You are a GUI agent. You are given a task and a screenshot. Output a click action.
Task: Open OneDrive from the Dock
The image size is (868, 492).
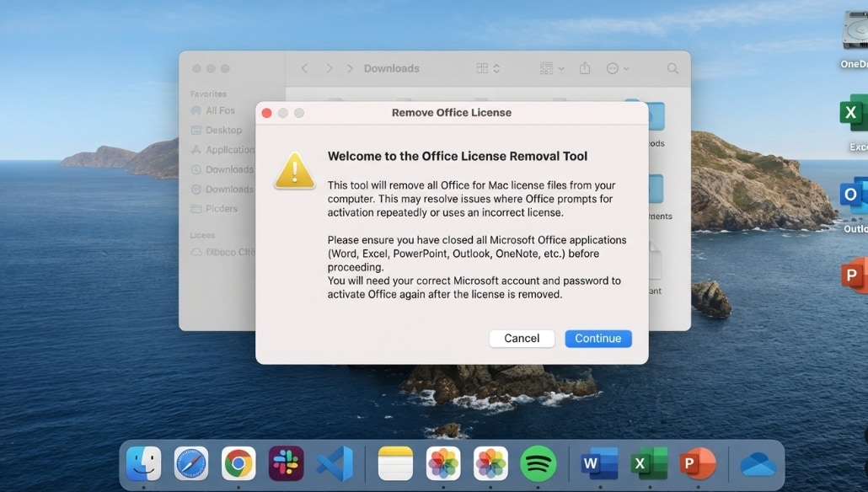(758, 464)
